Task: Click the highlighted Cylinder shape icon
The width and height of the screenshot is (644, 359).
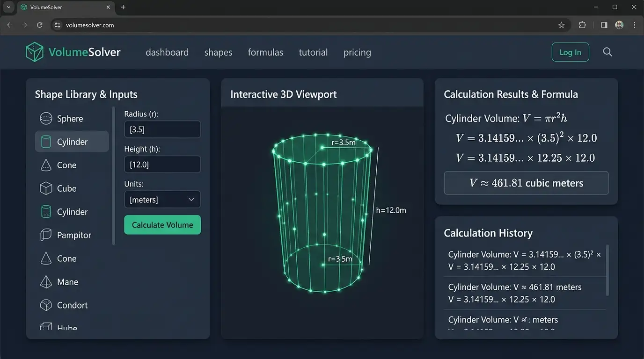Action: [46, 142]
